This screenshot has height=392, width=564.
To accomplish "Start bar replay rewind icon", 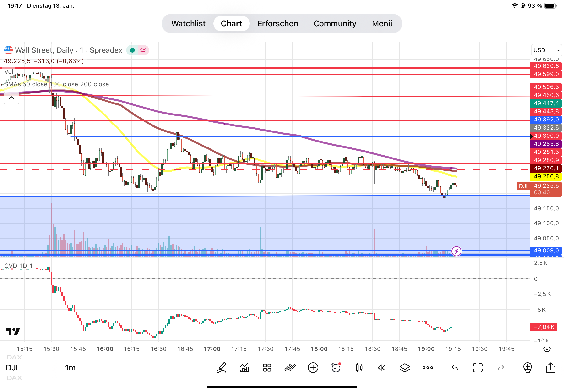I will pos(382,368).
